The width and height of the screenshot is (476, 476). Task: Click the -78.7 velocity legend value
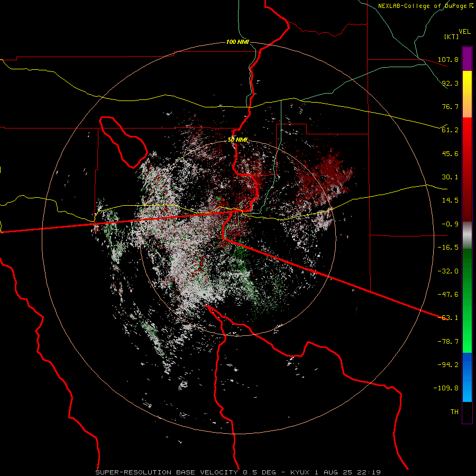[x=448, y=342]
